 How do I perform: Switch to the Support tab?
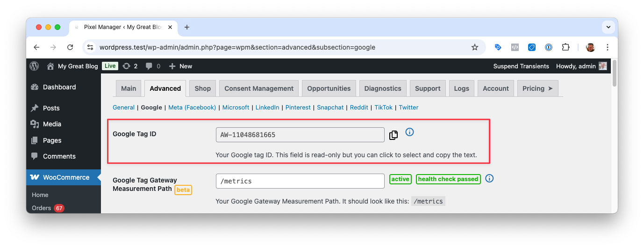pos(428,88)
